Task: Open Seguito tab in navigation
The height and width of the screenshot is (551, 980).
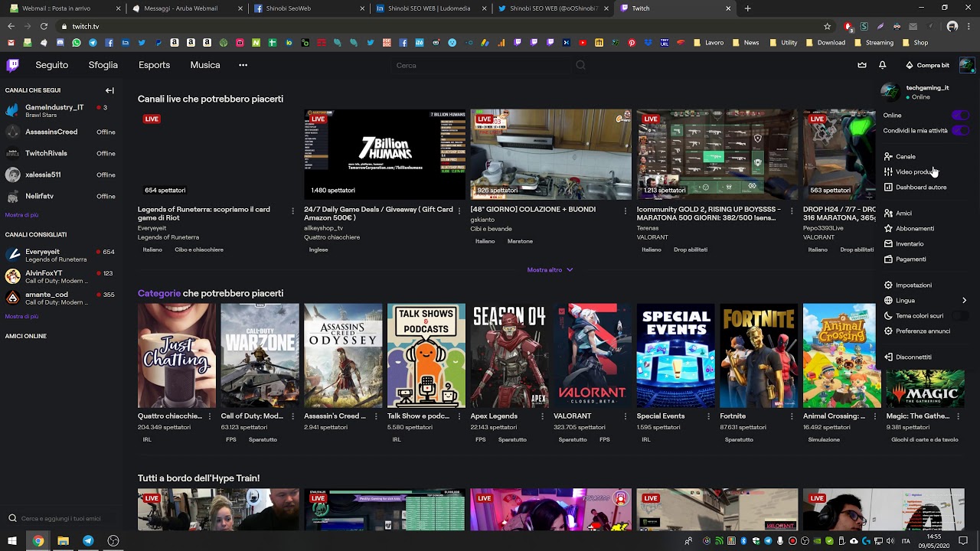Action: tap(51, 65)
